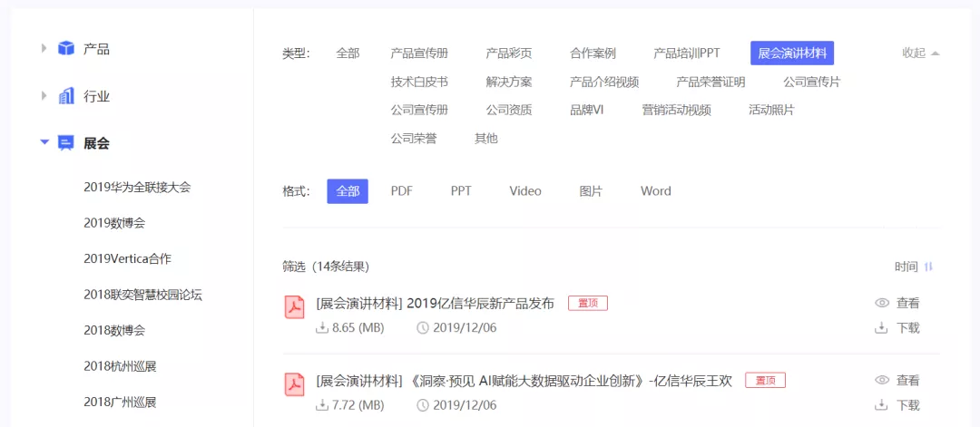The image size is (980, 427).
Task: Select the 全部 type filter
Action: pyautogui.click(x=348, y=53)
